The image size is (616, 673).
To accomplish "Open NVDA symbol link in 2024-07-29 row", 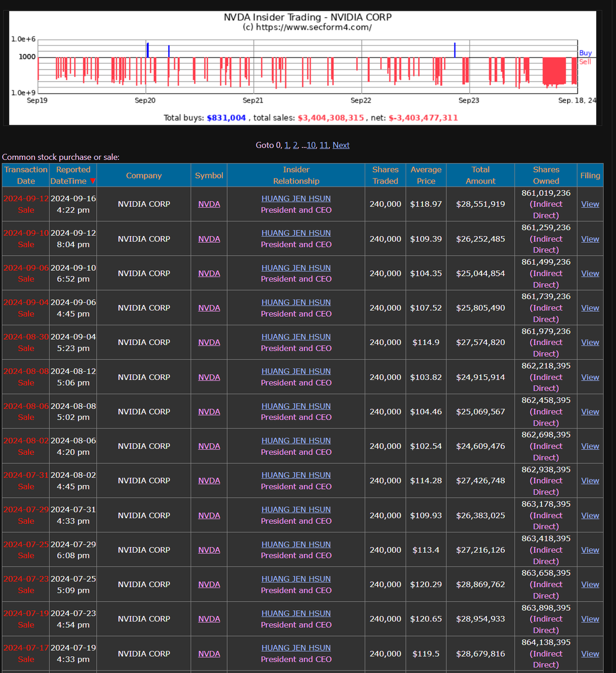I will (209, 515).
